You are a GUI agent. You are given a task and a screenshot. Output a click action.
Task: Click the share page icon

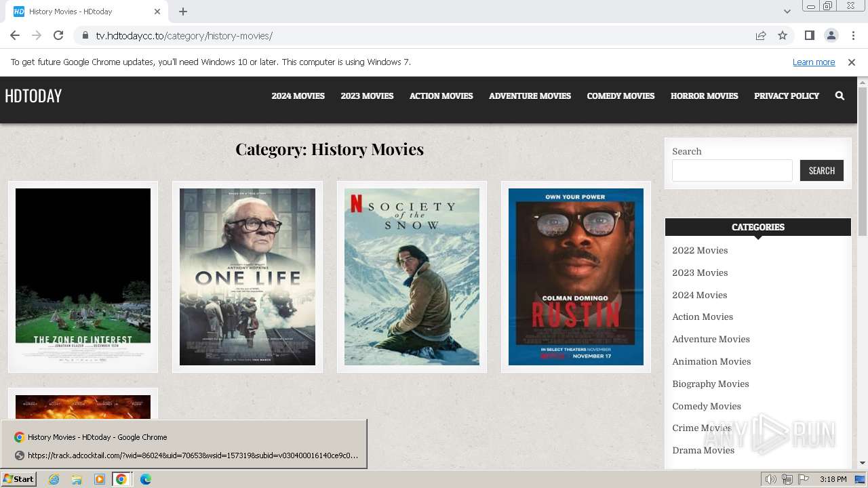761,35
